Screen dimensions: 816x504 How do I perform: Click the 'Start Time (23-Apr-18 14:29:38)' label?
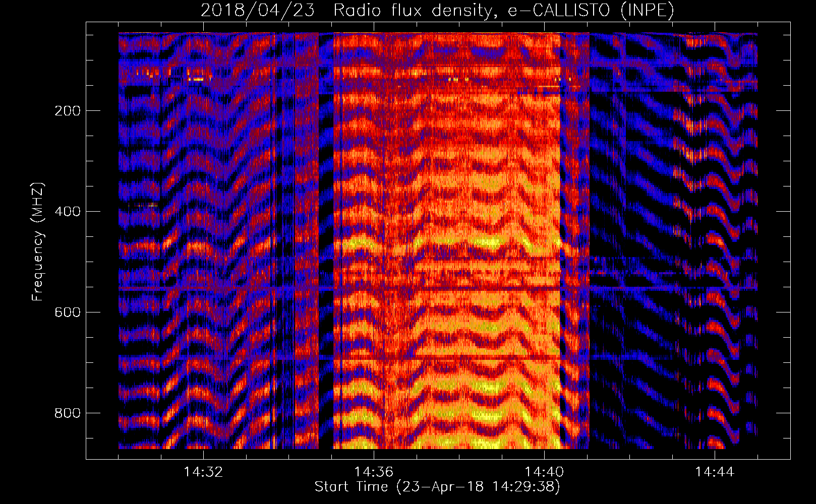437,487
